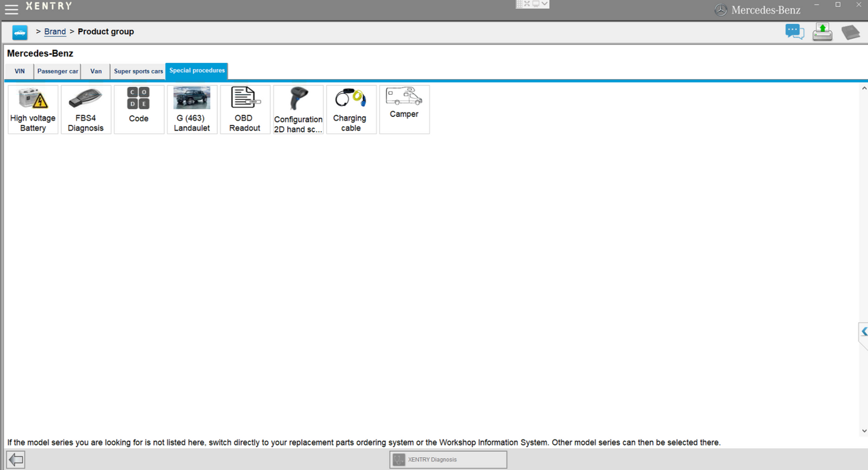Open High voltage Battery procedure
868x470 pixels.
coord(33,110)
